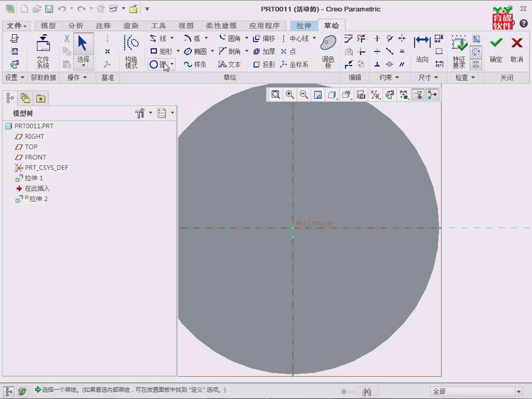Click the Corner trim icon in 编辑 group
This screenshot has width=532, height=399.
click(x=361, y=51)
